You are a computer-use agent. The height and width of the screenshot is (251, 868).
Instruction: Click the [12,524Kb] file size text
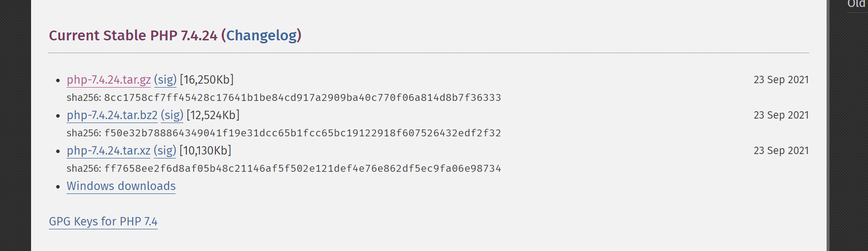[213, 115]
